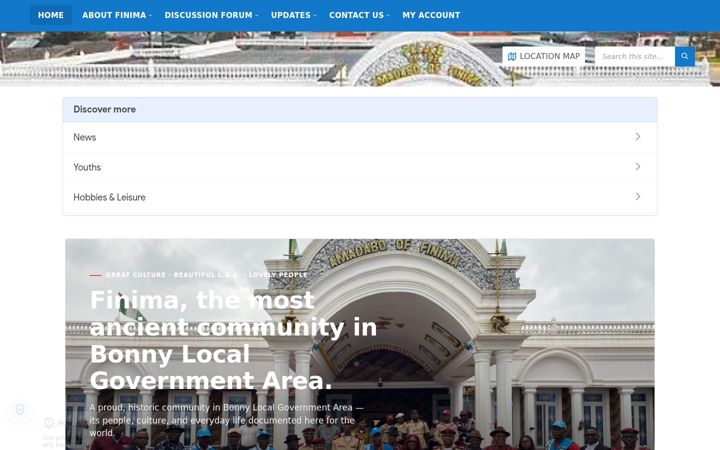
Task: Expand the UPDATES menu
Action: pos(293,15)
